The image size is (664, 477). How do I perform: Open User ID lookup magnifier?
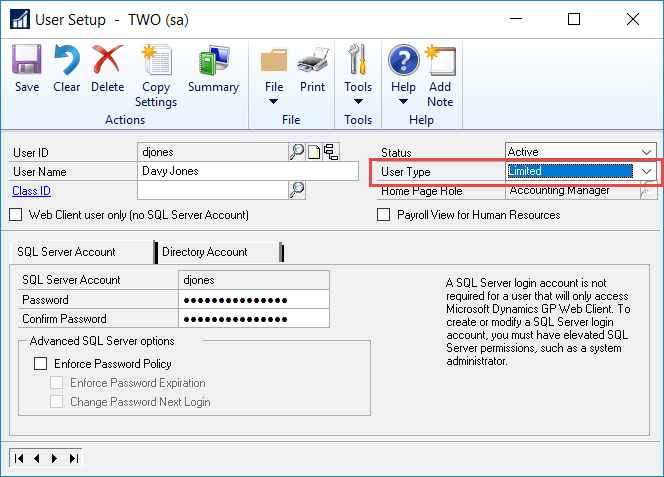coord(297,152)
